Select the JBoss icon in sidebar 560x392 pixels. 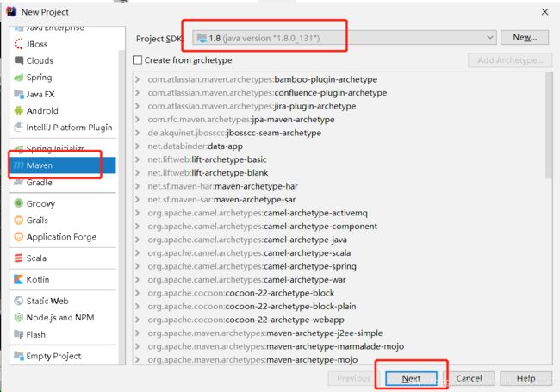pyautogui.click(x=19, y=44)
